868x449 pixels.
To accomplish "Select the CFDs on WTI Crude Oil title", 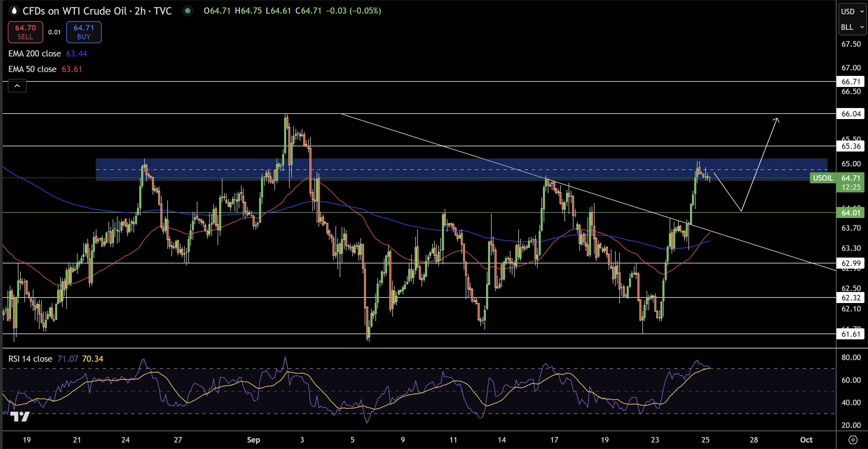I will tap(97, 11).
